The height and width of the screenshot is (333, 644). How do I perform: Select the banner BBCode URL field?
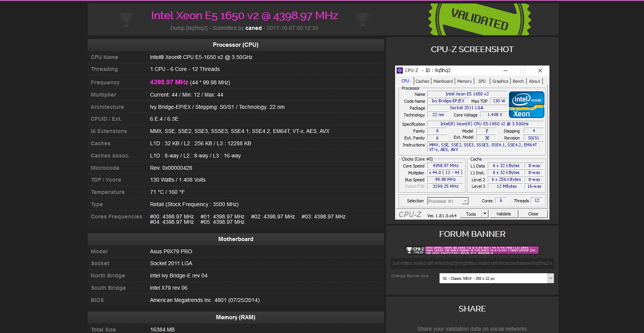point(472,263)
